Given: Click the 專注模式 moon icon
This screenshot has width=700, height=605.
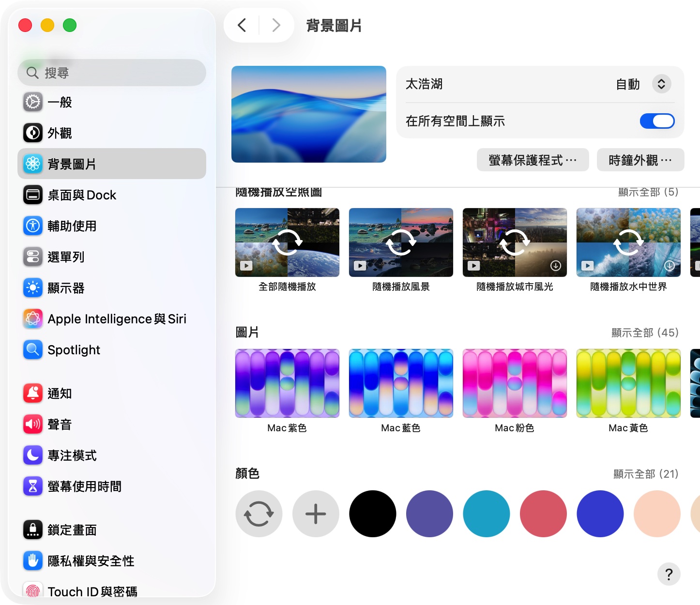Looking at the screenshot, I should [x=33, y=455].
